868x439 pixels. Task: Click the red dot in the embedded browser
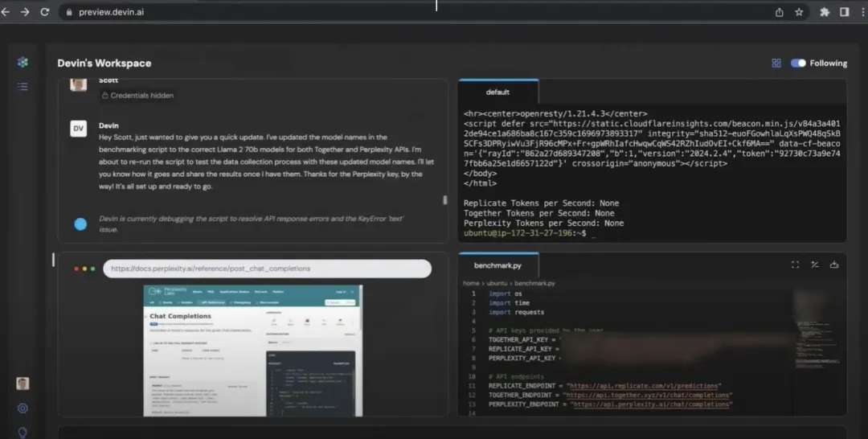point(76,269)
